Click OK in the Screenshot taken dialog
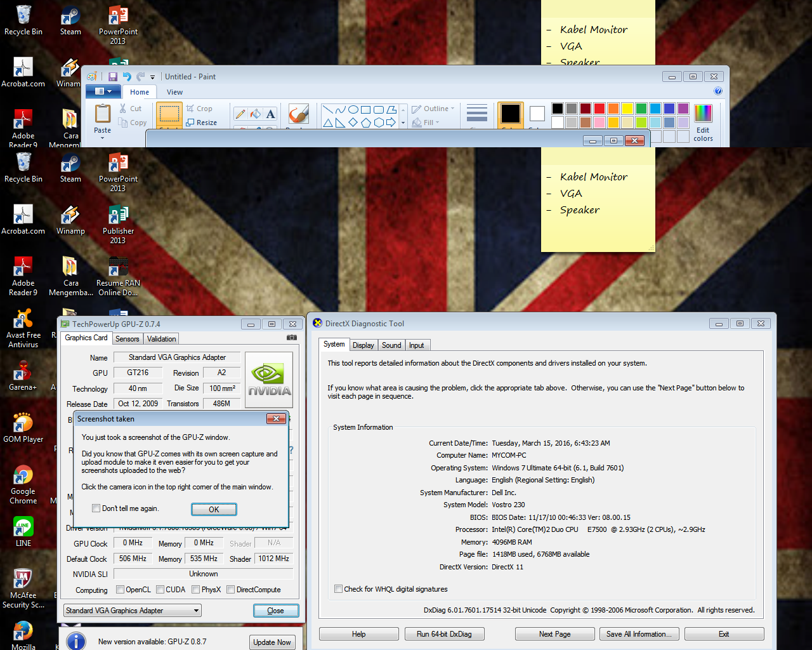Screen dimensions: 812x650 click(x=214, y=509)
